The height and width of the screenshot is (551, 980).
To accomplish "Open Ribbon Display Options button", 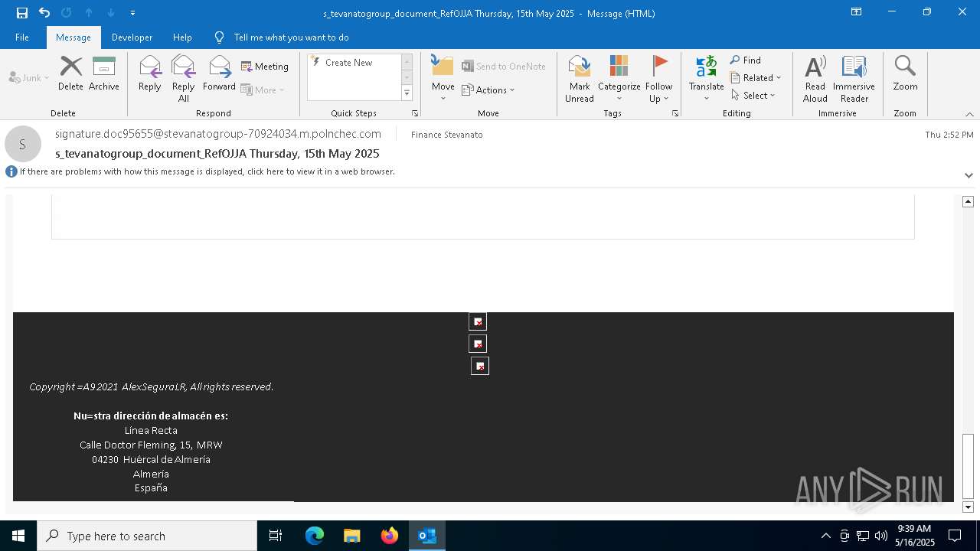I will [x=856, y=12].
